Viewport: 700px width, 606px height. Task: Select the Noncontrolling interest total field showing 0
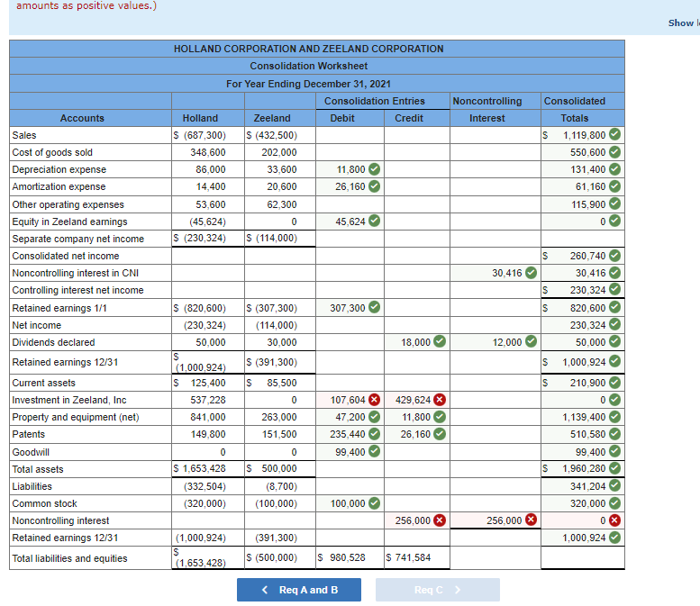[583, 520]
